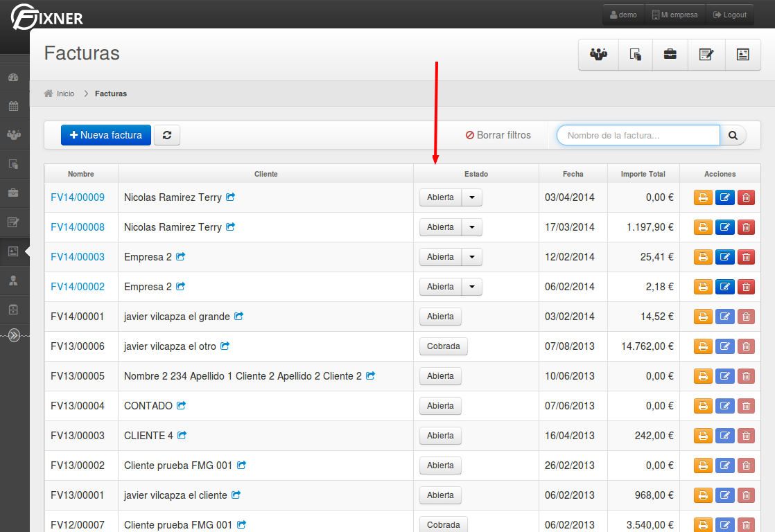Sort by Importe Total column header
The height and width of the screenshot is (532, 775).
click(643, 174)
